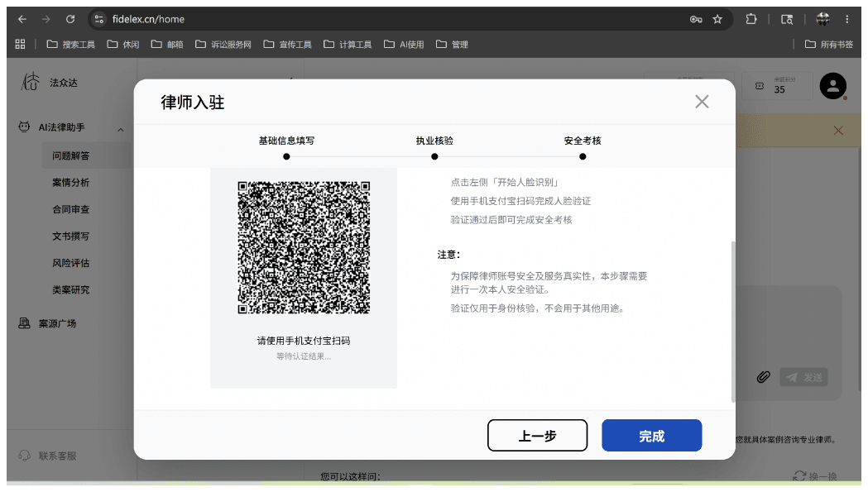This screenshot has width=868, height=492.
Task: Open the apps grid in bookmarks bar
Action: 20,45
